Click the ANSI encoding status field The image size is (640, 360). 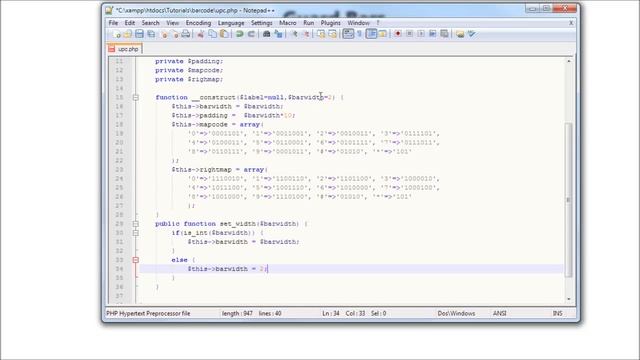coord(500,313)
